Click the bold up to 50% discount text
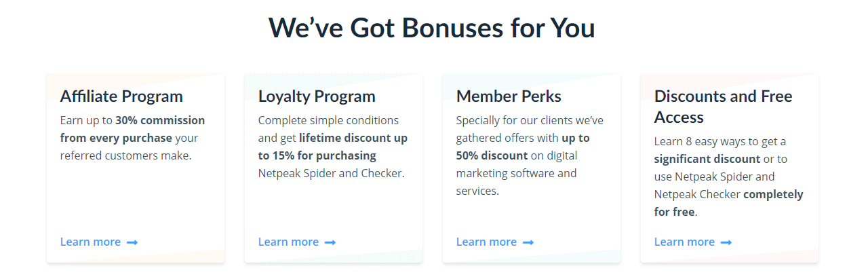 (523, 147)
